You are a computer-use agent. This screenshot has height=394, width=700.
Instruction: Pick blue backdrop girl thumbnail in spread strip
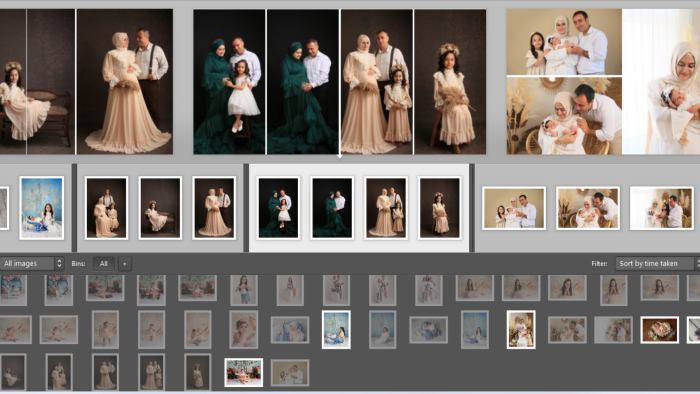coord(42,207)
